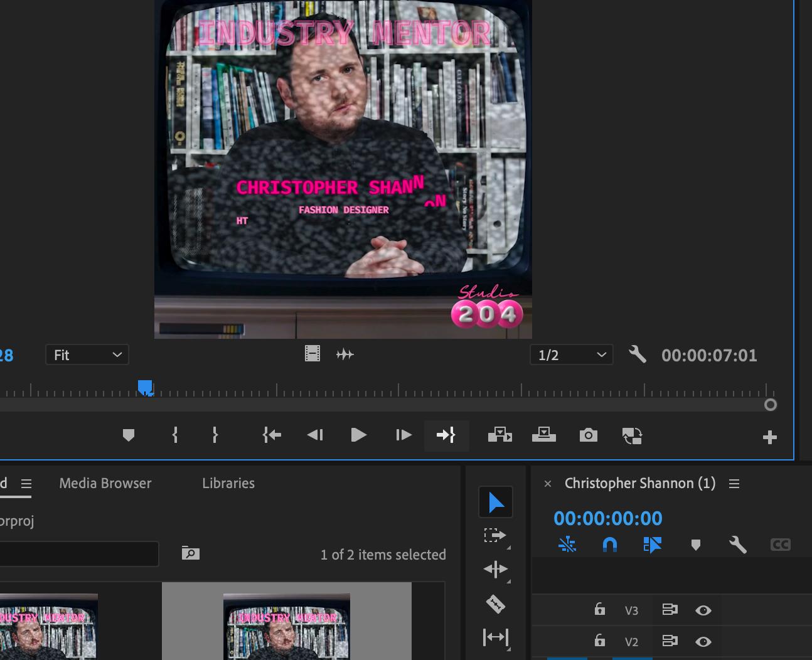
Task: Click the Extract button
Action: click(x=544, y=435)
